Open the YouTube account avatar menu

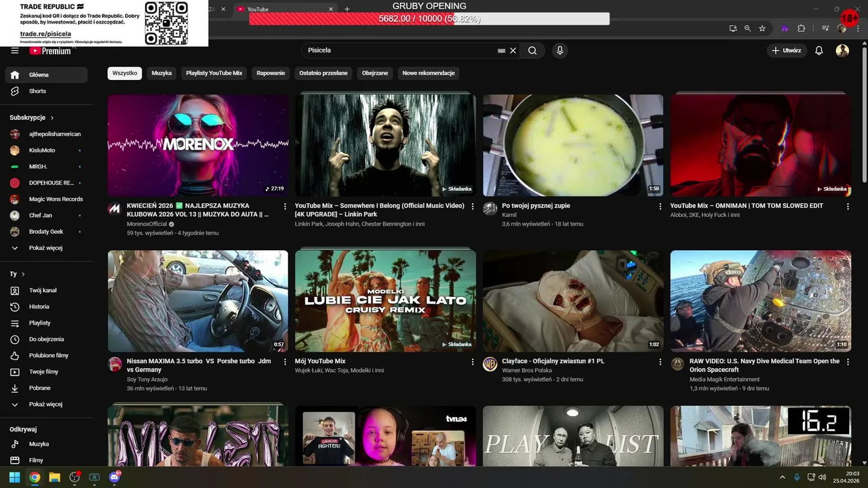pyautogui.click(x=842, y=50)
